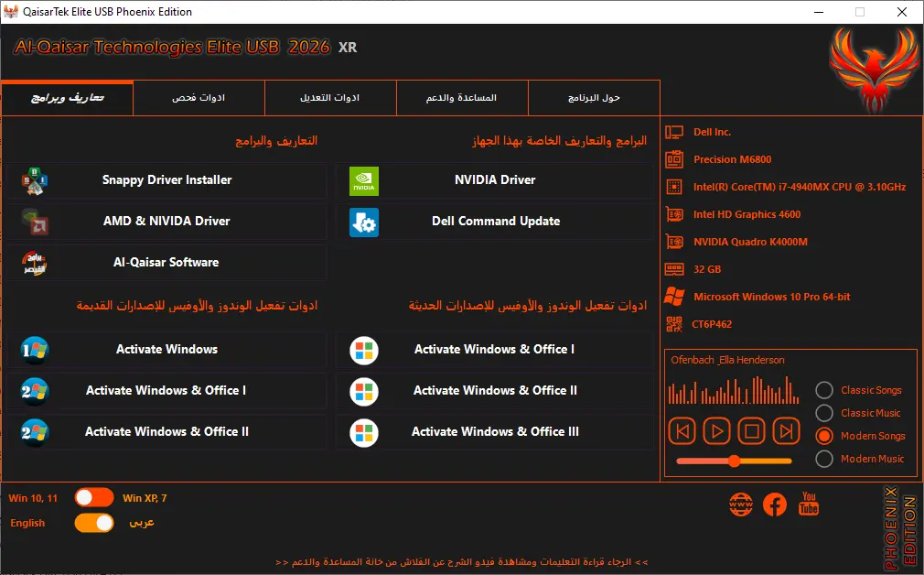
Task: Switch to the ادوات التعديل tab
Action: 330,98
